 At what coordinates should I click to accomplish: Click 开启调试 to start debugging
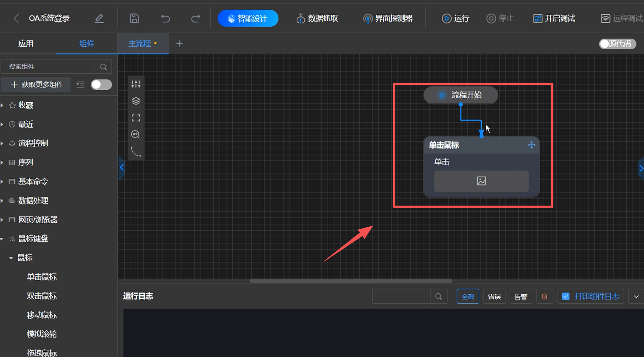tap(554, 18)
